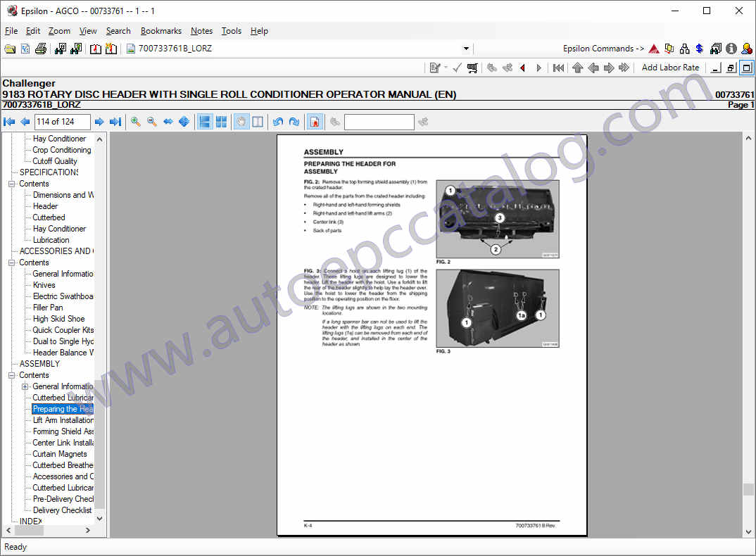Click the zoom out magnifier icon
This screenshot has height=556, width=756.
(151, 122)
